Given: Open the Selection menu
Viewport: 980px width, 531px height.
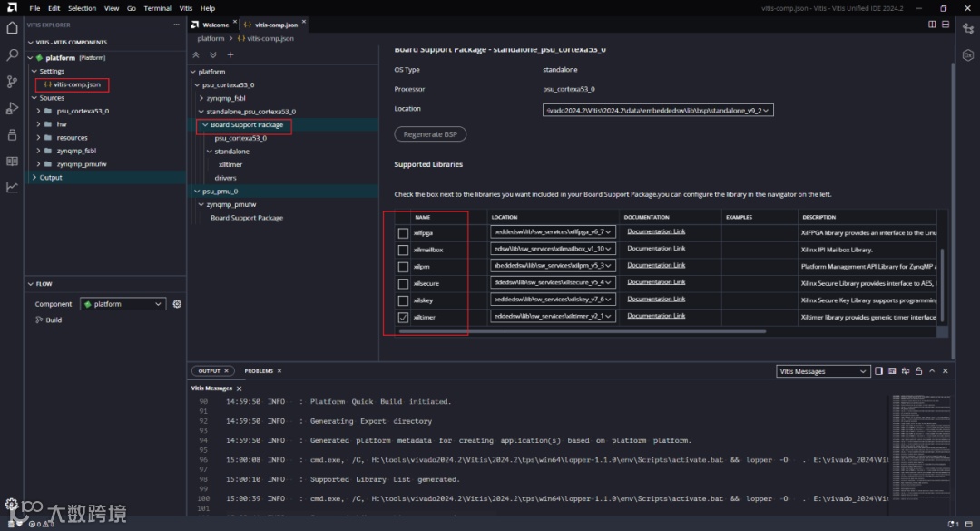Looking at the screenshot, I should (82, 8).
